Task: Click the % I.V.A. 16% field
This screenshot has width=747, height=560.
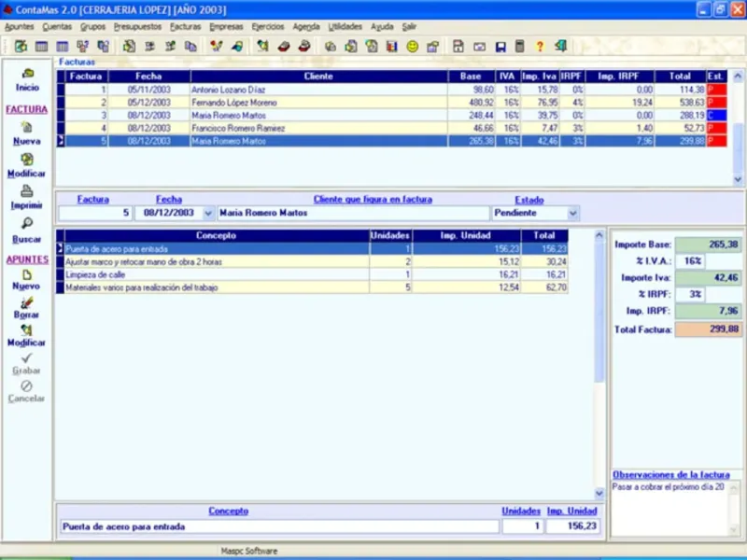Action: pos(691,261)
